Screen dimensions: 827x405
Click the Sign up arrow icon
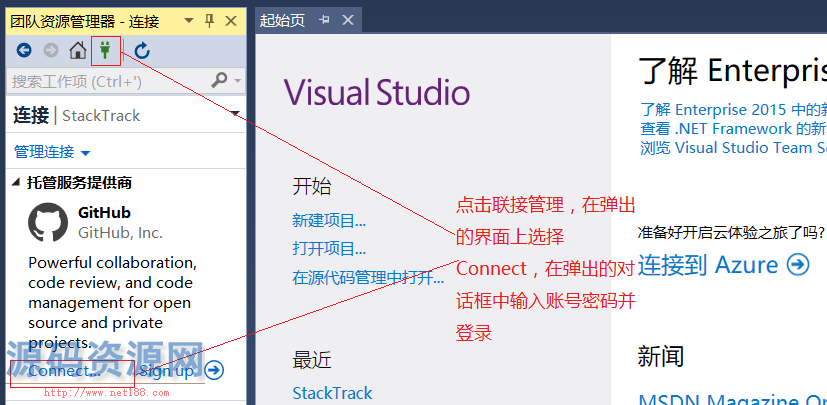[214, 371]
